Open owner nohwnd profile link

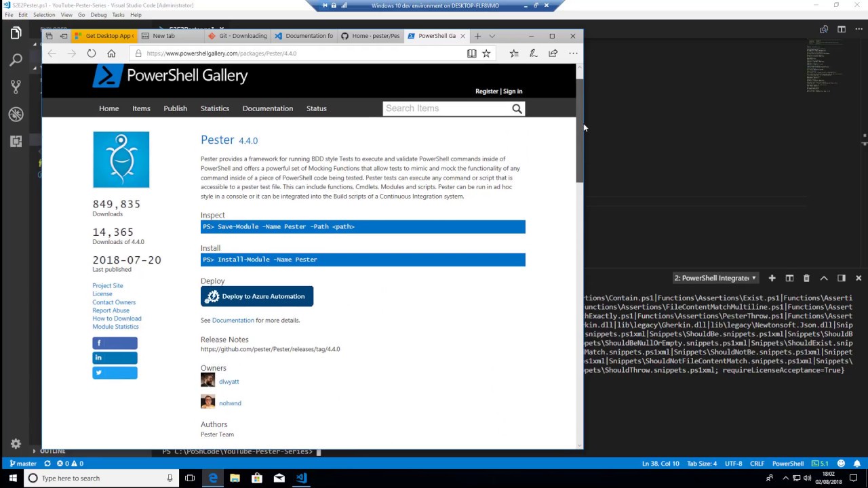[x=230, y=403]
